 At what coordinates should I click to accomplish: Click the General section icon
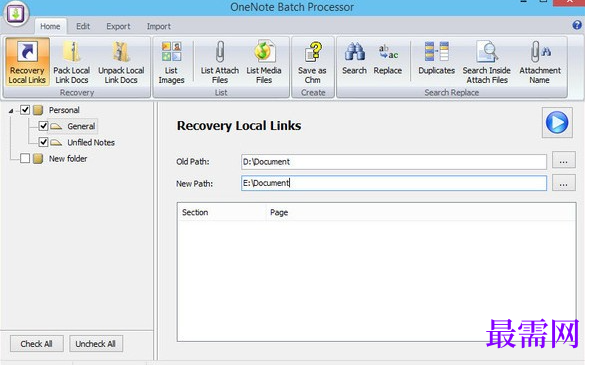[56, 126]
